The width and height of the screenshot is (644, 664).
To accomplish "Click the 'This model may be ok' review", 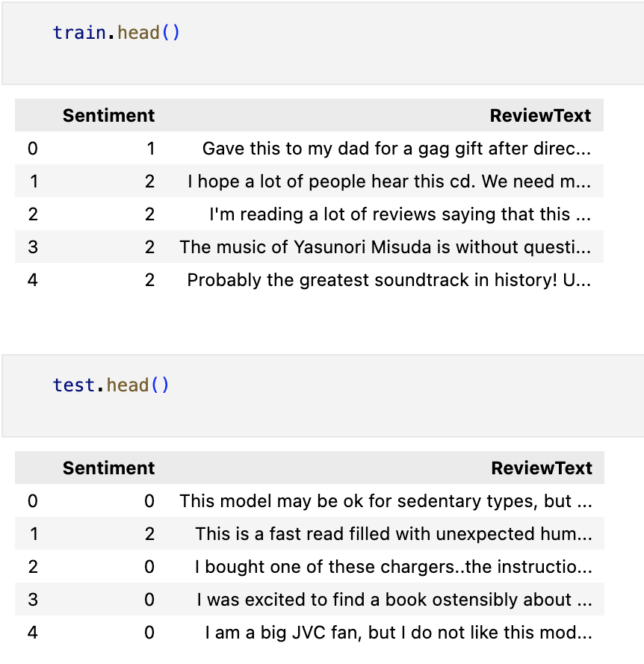I will (x=386, y=501).
